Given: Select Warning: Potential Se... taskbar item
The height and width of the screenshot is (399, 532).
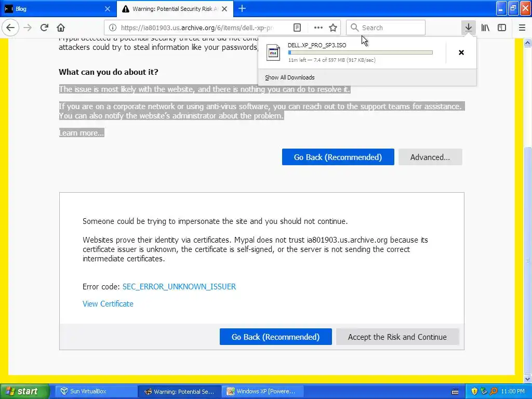Looking at the screenshot, I should click(x=179, y=391).
